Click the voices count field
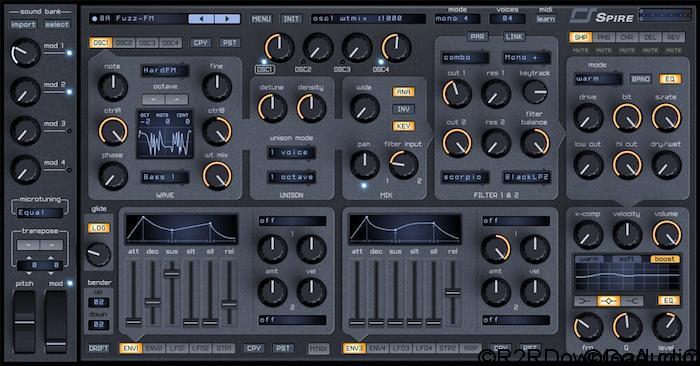 pyautogui.click(x=508, y=19)
